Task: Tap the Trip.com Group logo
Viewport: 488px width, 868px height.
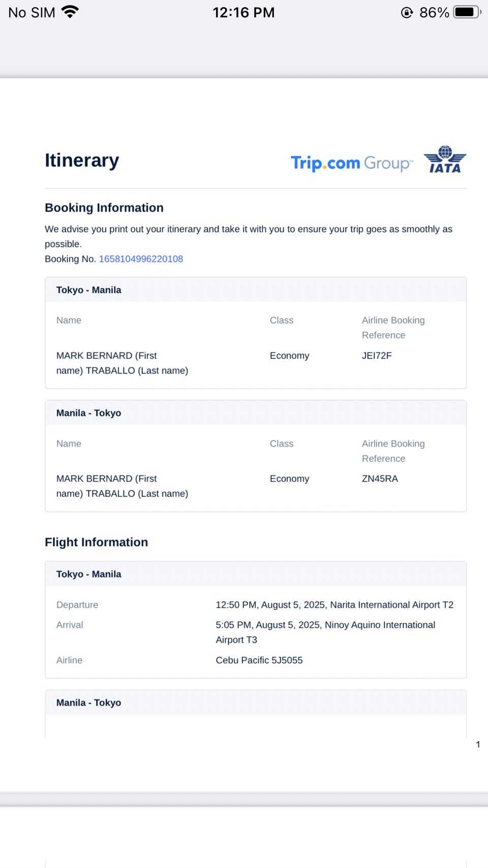Action: 351,163
